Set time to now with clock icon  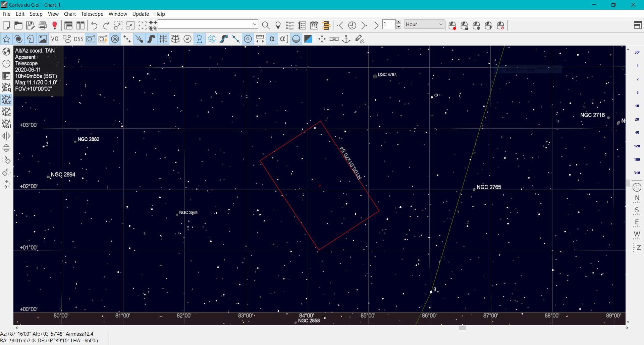click(x=352, y=25)
